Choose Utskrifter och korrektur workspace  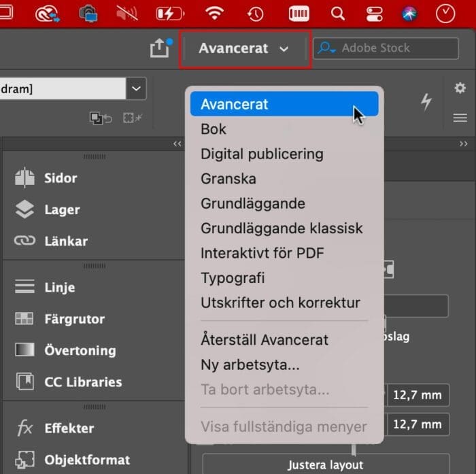click(x=284, y=303)
